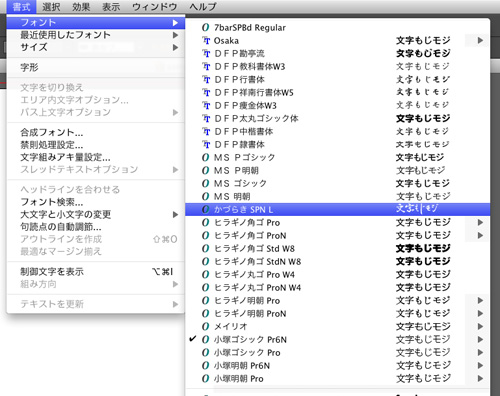
Task: Expand 小塚ゴシック Pro weights arrow
Action: (480, 352)
